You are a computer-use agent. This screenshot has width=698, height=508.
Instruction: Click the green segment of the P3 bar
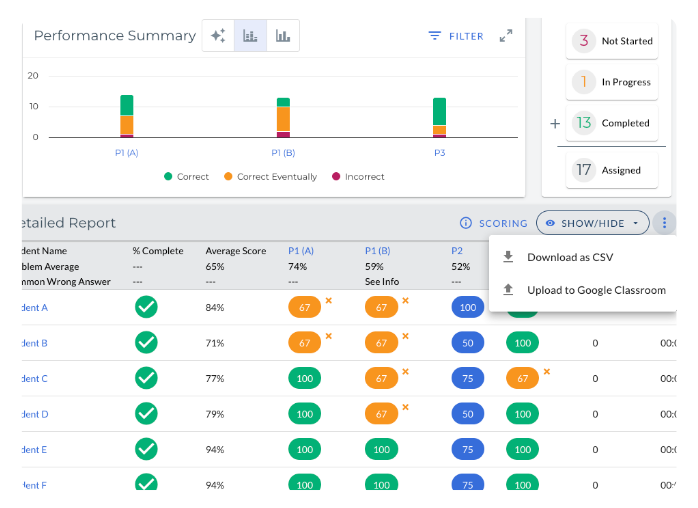point(439,112)
